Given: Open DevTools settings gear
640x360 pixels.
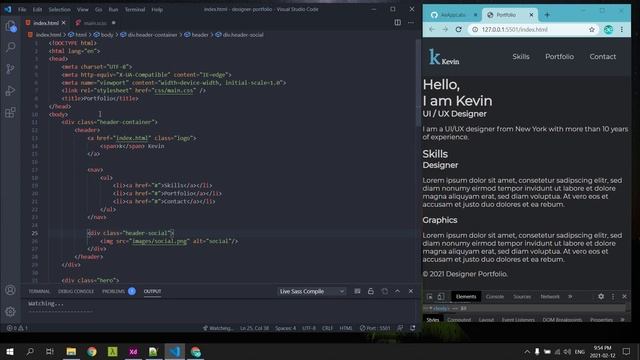Looking at the screenshot, I should (601, 296).
